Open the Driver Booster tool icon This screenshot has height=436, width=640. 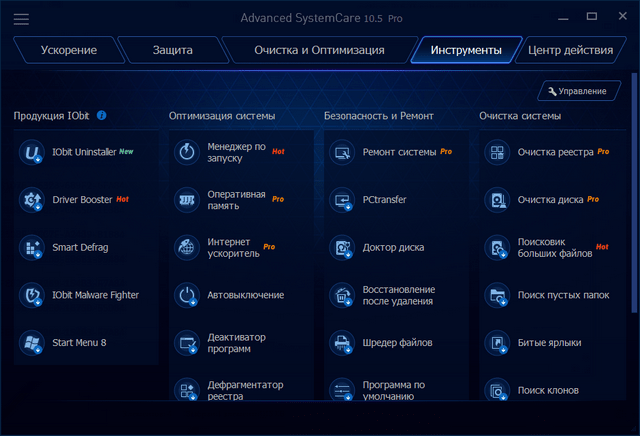pos(33,200)
